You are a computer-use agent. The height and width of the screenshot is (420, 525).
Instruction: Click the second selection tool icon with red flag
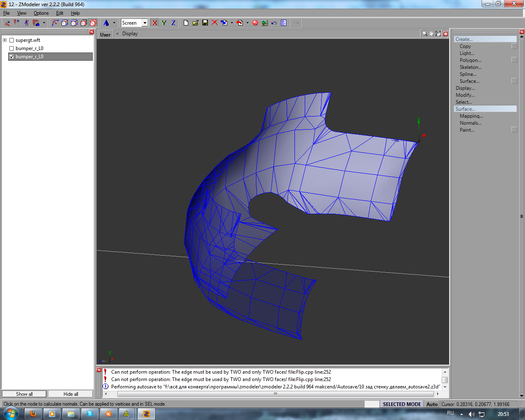tap(17, 23)
